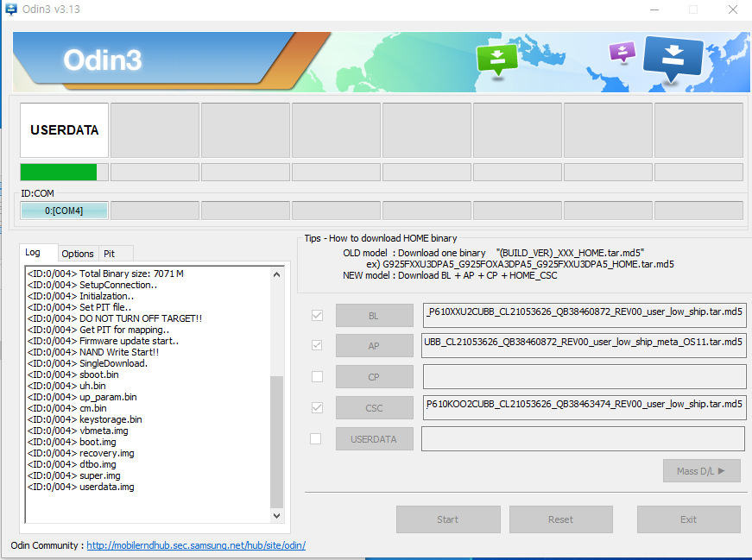752x560 pixels.
Task: Click the log scrollbar up arrow
Action: (277, 274)
